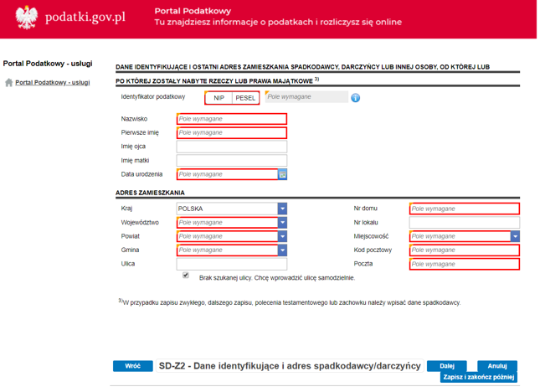
Task: Open the 'Portal Podatkowy - usługi' sidebar link
Action: (53, 83)
